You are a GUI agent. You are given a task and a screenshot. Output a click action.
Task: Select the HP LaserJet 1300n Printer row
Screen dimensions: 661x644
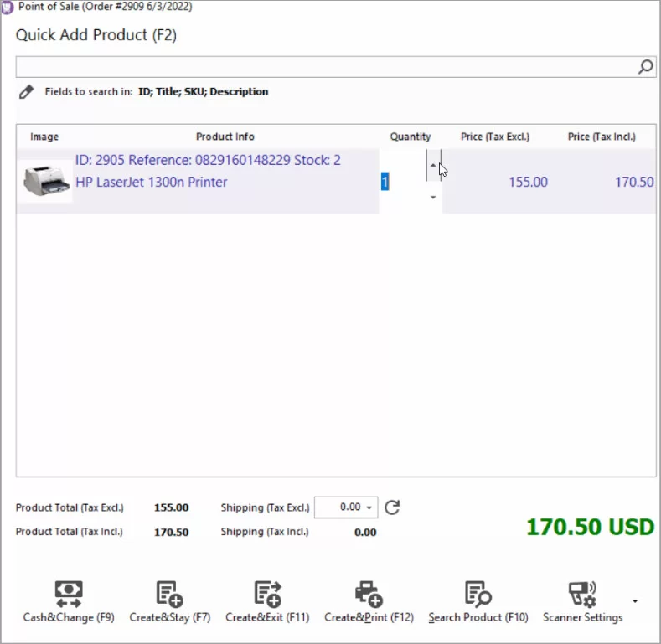[x=209, y=182]
